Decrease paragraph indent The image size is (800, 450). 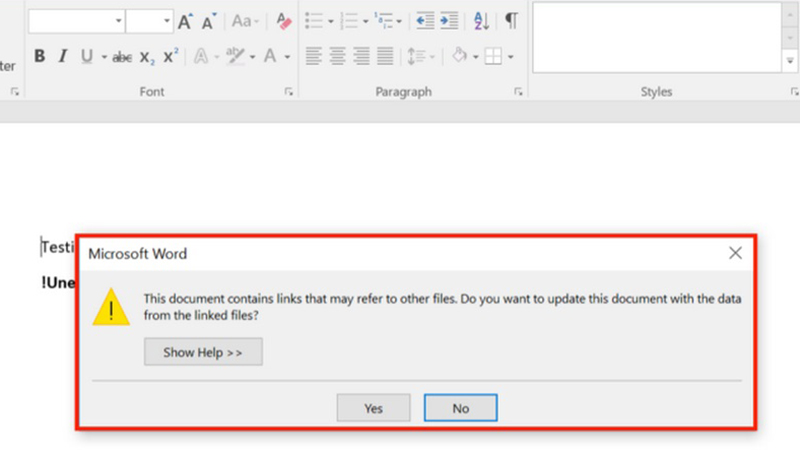pos(425,21)
